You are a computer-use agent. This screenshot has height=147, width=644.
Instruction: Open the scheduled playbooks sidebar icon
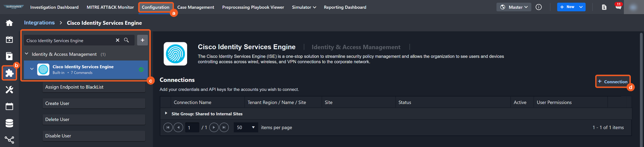(x=9, y=39)
